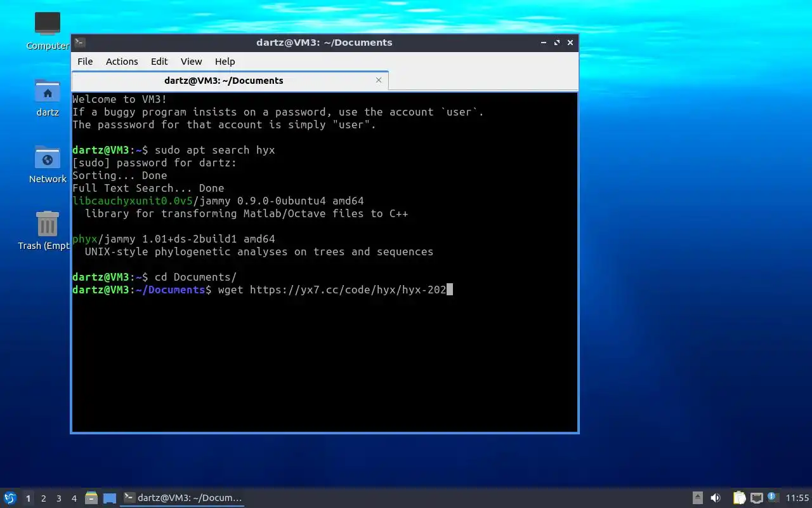
Task: Click the '[sudo] password for dartz:' line
Action: pyautogui.click(x=154, y=163)
